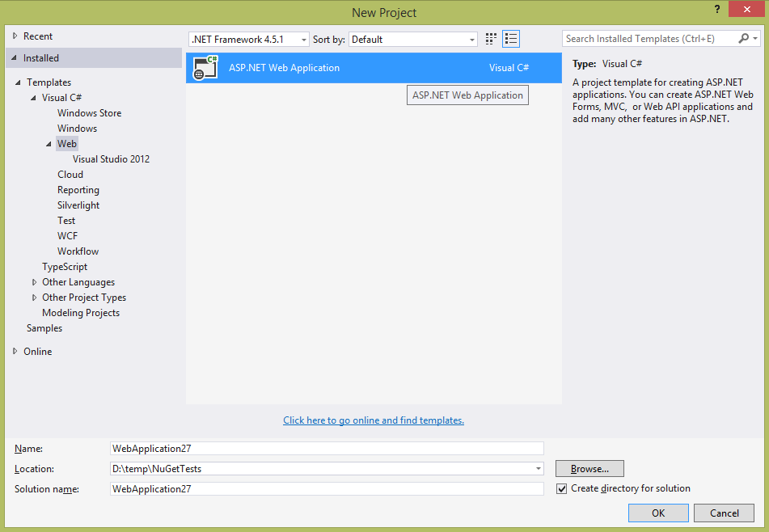Viewport: 769px width, 532px height.
Task: Select the WCF template category
Action: coord(67,236)
